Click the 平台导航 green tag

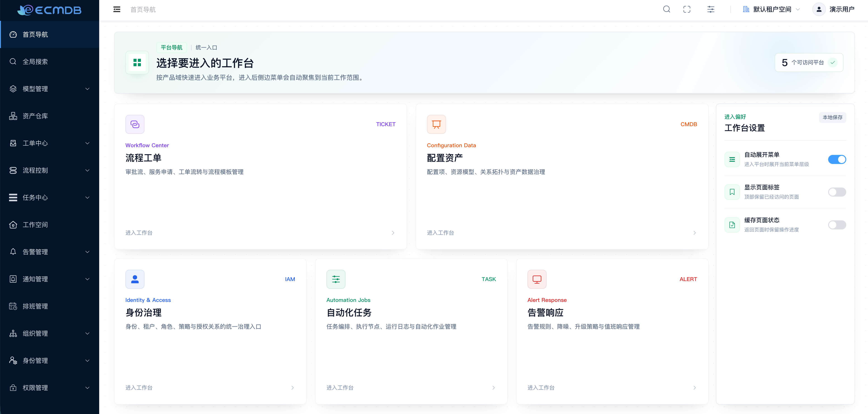click(x=172, y=48)
